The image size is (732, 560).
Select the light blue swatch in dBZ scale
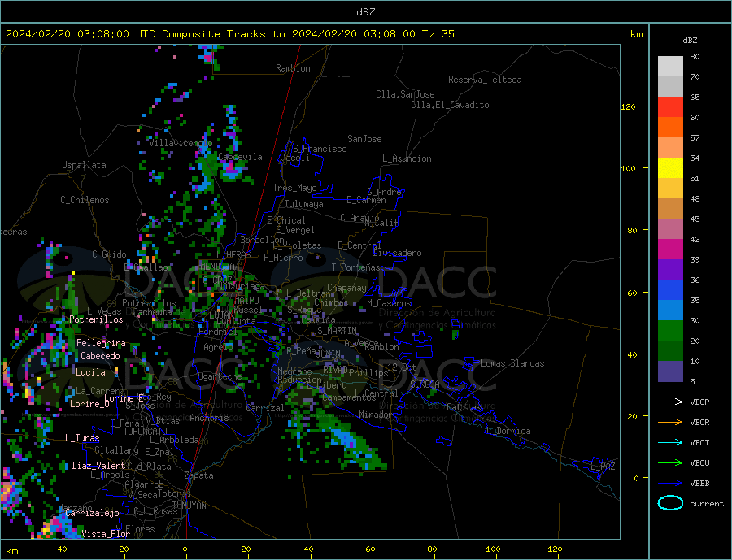(x=670, y=310)
